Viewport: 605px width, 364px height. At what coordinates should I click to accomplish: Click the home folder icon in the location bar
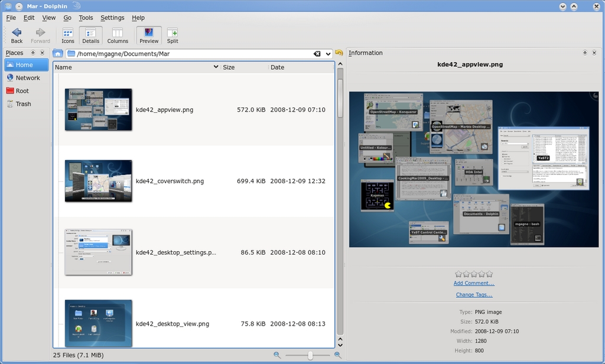[x=58, y=54]
